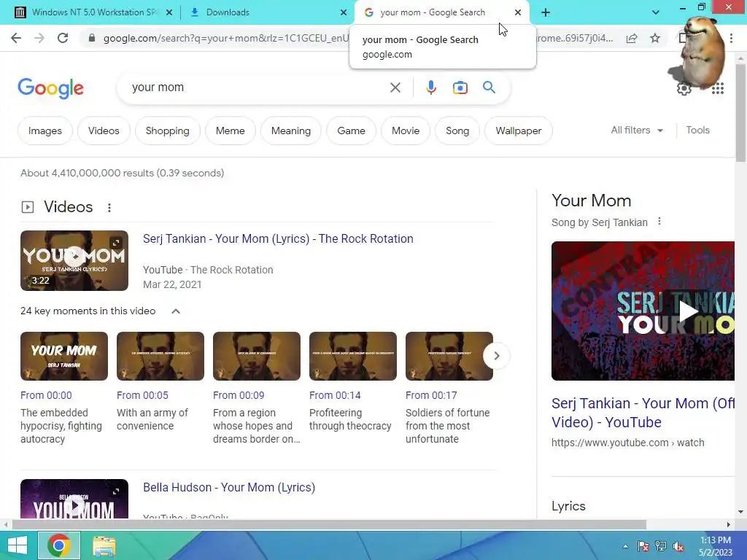Open the tab search dropdown arrow
The height and width of the screenshot is (560, 747).
(656, 12)
